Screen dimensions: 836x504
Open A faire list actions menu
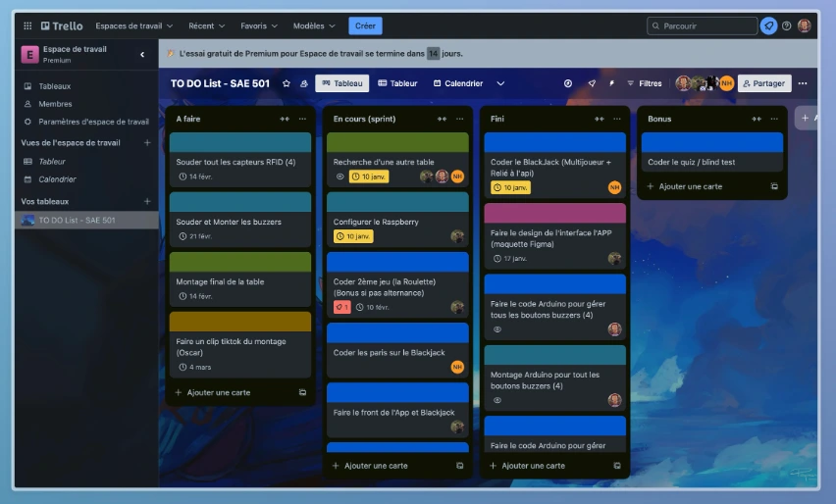pos(302,119)
